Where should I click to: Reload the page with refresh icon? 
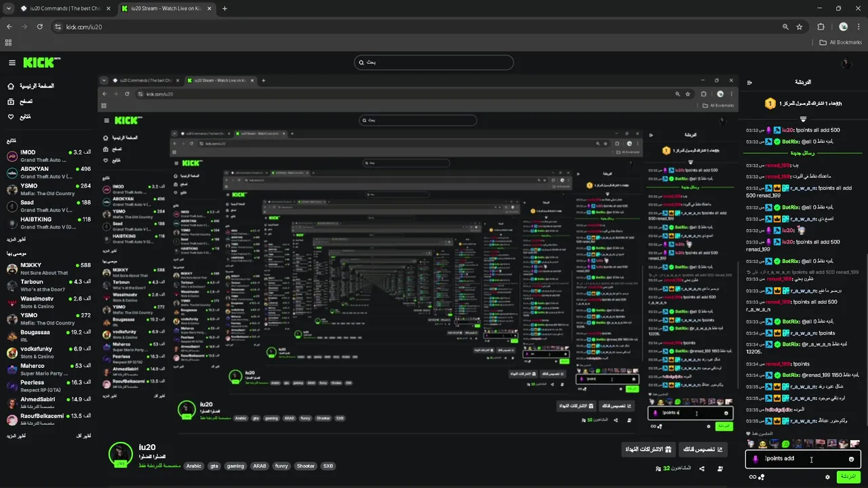click(x=40, y=27)
